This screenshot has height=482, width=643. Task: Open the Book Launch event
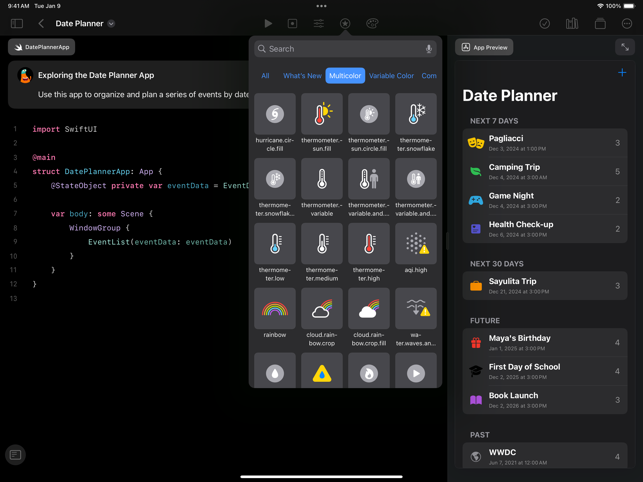pos(545,400)
